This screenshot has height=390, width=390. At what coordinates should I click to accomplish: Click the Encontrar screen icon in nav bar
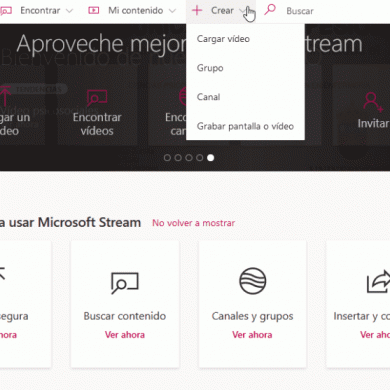click(6, 11)
